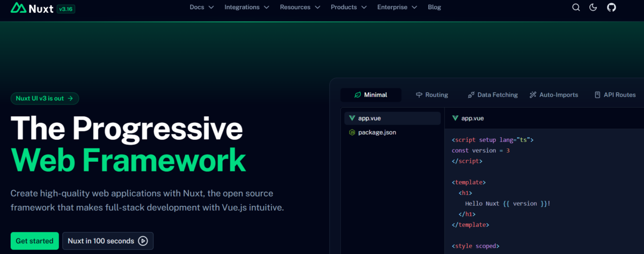Switch to the Data Fetching tab
Viewport: 644px width, 254px height.
point(493,95)
